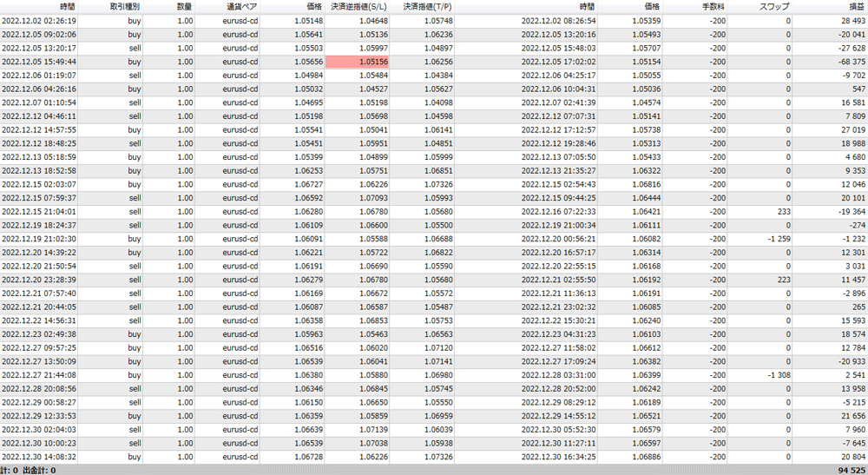Select loss value -68 375
This screenshot has width=868, height=475.
click(852, 62)
